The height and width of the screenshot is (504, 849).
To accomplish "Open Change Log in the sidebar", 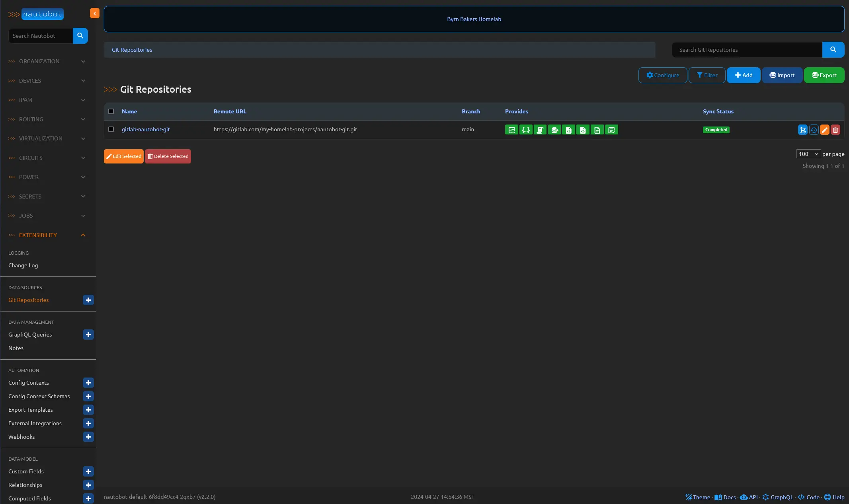I will 23,265.
